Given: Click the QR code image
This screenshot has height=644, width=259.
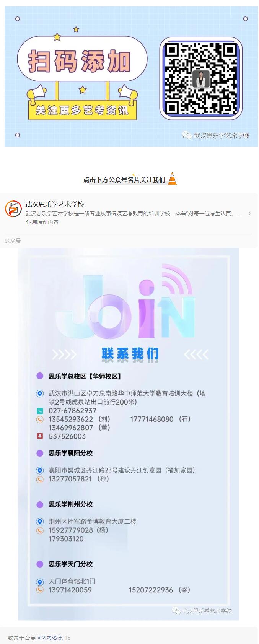Looking at the screenshot, I should (x=201, y=79).
